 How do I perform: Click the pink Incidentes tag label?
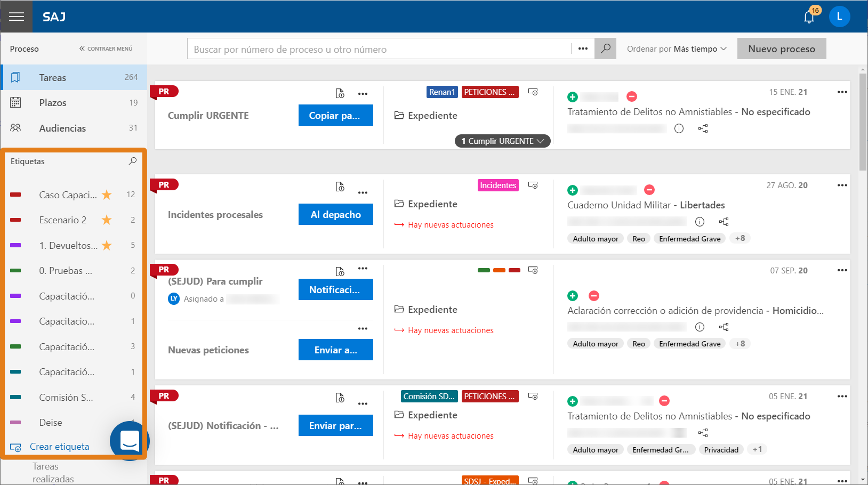click(x=498, y=185)
